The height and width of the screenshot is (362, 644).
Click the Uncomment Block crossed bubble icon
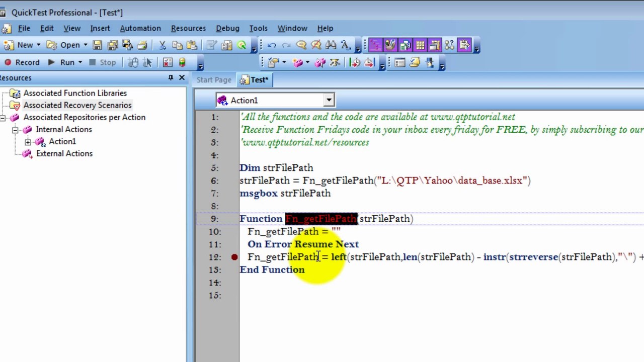coord(316,45)
